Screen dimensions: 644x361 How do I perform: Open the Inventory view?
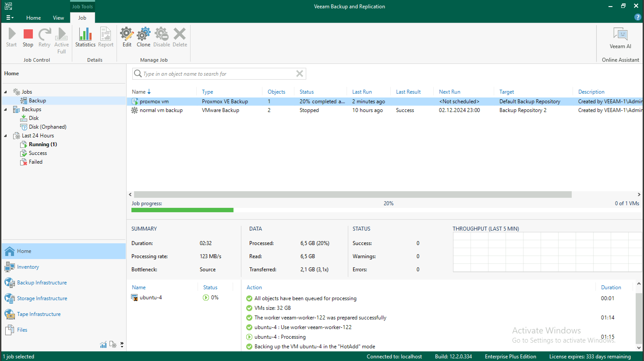point(64,267)
